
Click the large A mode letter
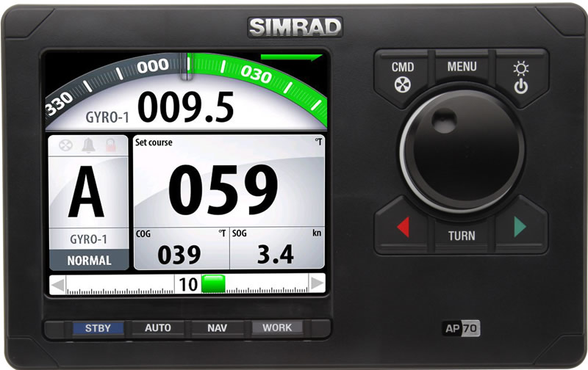pyautogui.click(x=87, y=192)
